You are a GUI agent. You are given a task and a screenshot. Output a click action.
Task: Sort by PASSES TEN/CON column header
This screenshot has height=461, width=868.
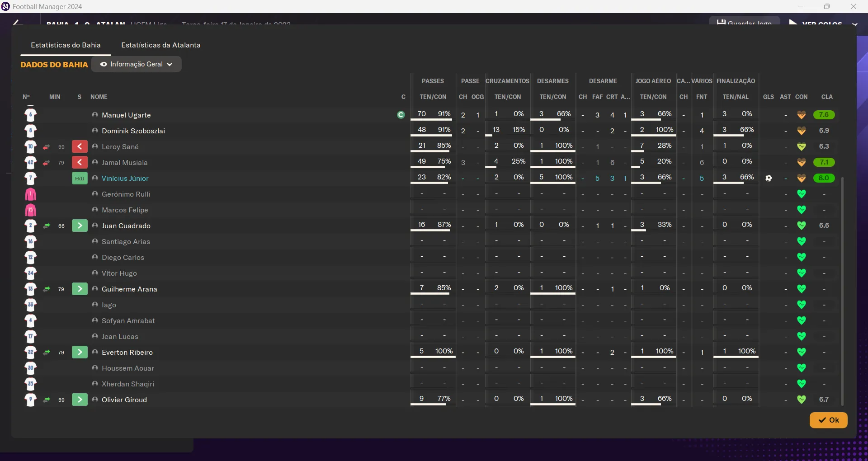click(x=433, y=97)
